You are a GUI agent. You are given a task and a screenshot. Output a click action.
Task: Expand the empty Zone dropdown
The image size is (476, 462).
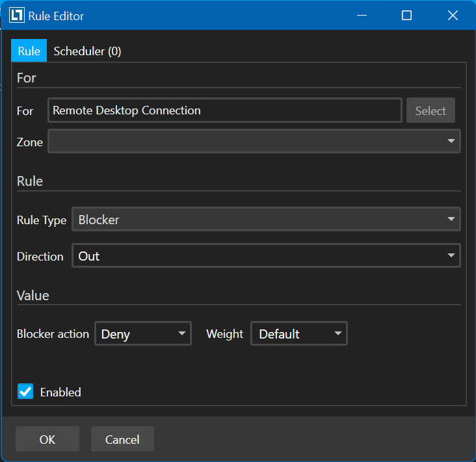point(254,141)
